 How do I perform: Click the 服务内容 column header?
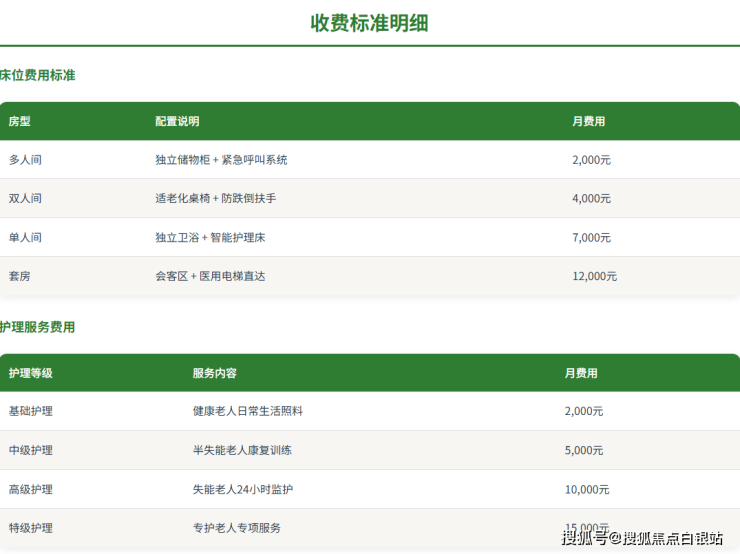click(x=214, y=373)
